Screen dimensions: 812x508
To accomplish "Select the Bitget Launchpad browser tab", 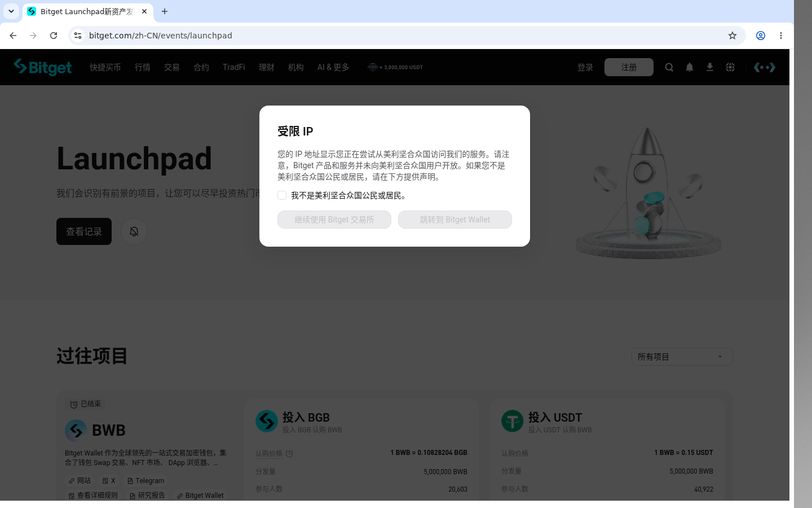I will 87,11.
